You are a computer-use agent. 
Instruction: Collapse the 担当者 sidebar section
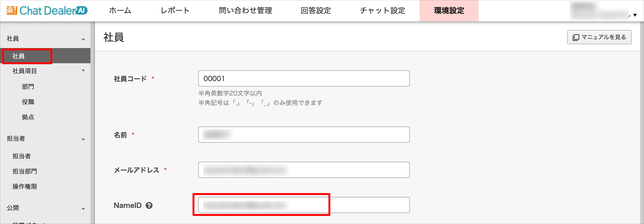click(x=83, y=139)
